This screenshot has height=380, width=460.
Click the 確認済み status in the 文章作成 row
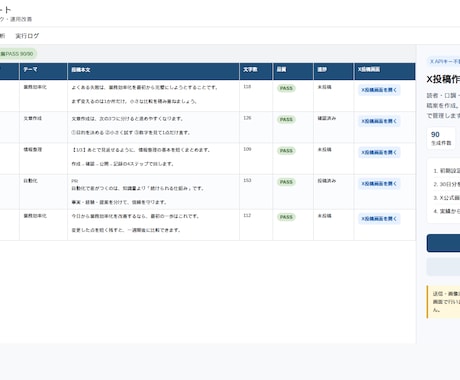pyautogui.click(x=327, y=118)
